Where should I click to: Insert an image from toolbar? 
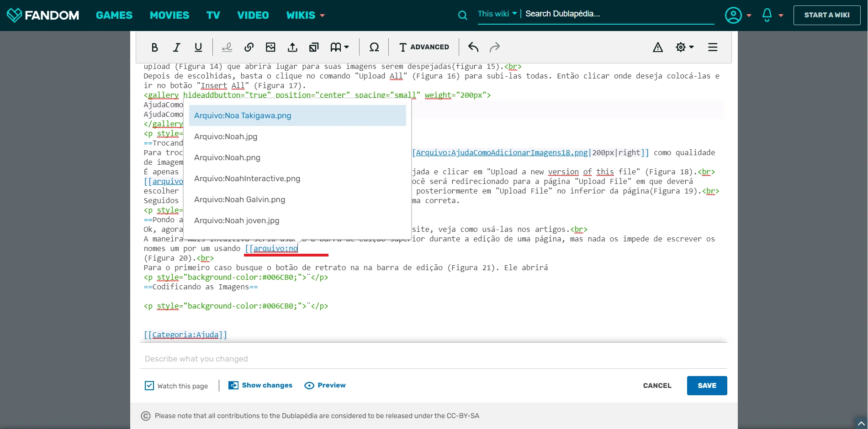[271, 47]
